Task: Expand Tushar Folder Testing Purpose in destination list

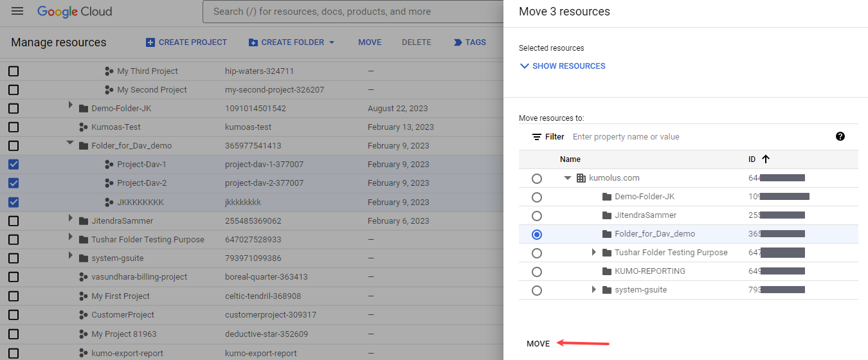Action: coord(594,253)
